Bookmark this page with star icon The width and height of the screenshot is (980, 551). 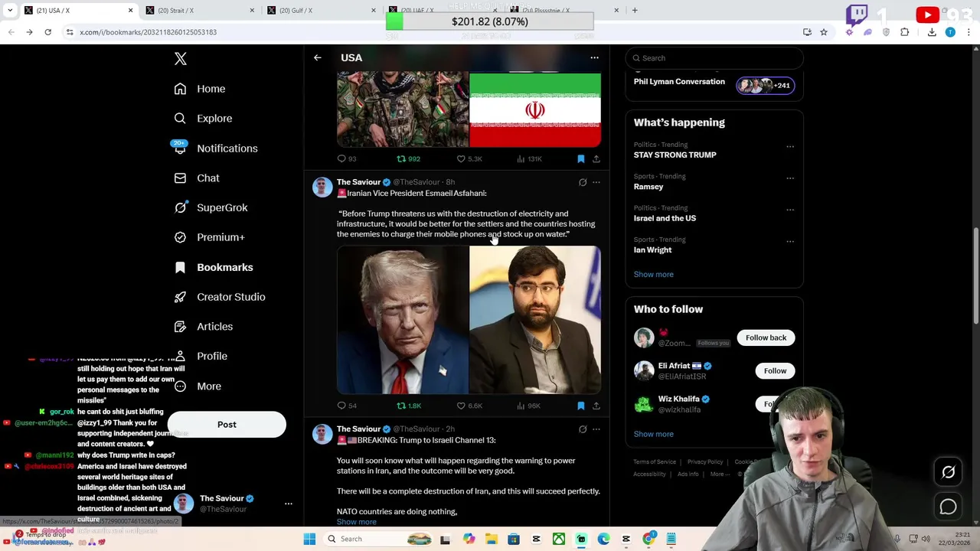point(824,32)
